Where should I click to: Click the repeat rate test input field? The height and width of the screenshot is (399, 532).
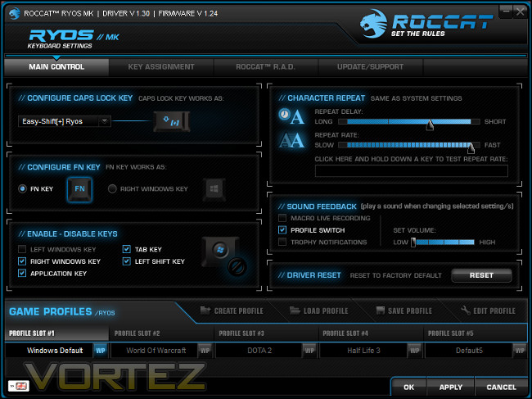click(x=411, y=170)
